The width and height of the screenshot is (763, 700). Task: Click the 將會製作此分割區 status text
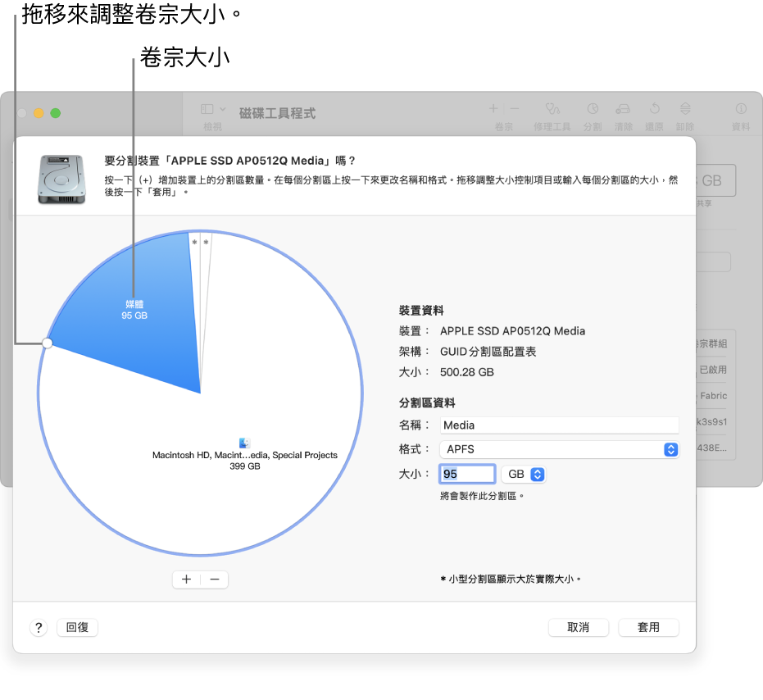coord(481,496)
